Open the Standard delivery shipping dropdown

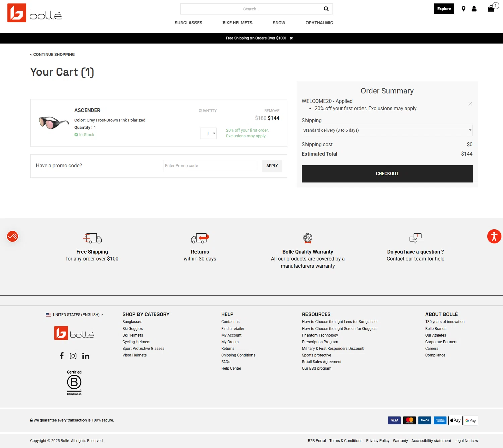(387, 130)
